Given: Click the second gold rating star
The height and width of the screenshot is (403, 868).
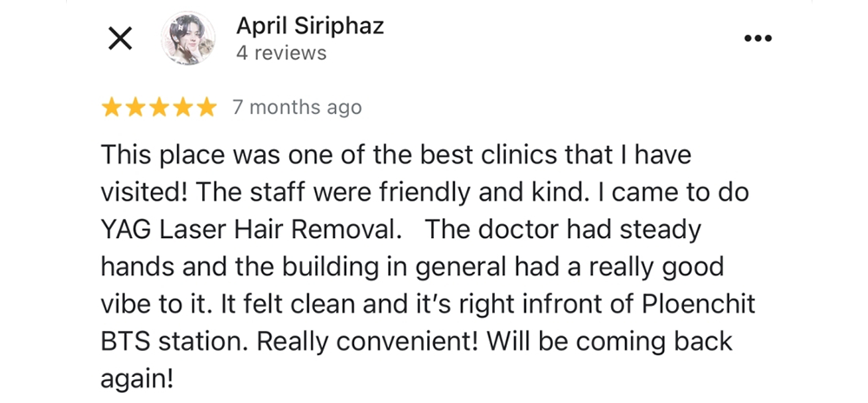Looking at the screenshot, I should 135,108.
